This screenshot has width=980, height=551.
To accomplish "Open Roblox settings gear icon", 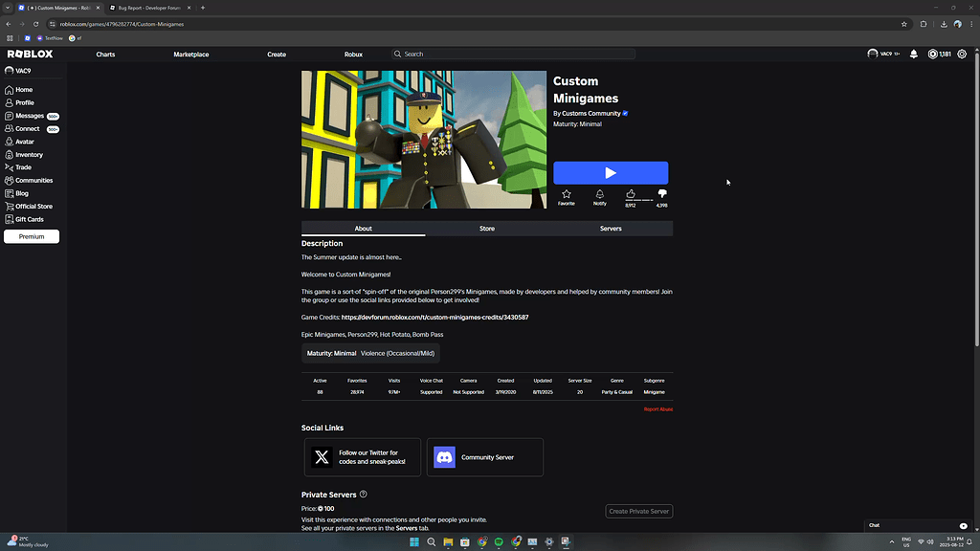I will click(962, 54).
